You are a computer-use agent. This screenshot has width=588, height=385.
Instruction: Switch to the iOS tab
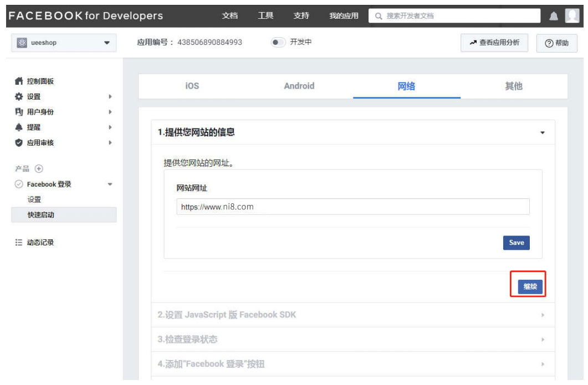pos(192,86)
